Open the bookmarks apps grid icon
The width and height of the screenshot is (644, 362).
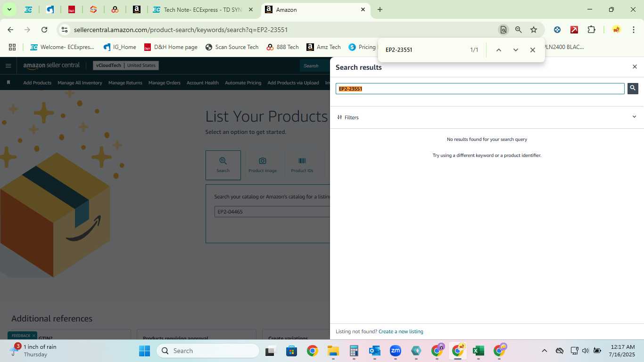click(12, 47)
